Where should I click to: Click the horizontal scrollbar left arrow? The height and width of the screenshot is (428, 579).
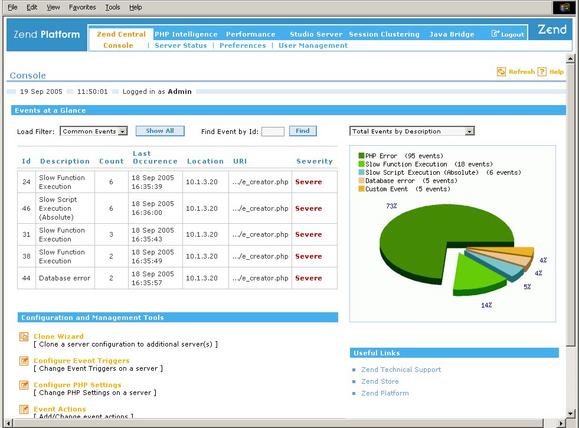8,423
